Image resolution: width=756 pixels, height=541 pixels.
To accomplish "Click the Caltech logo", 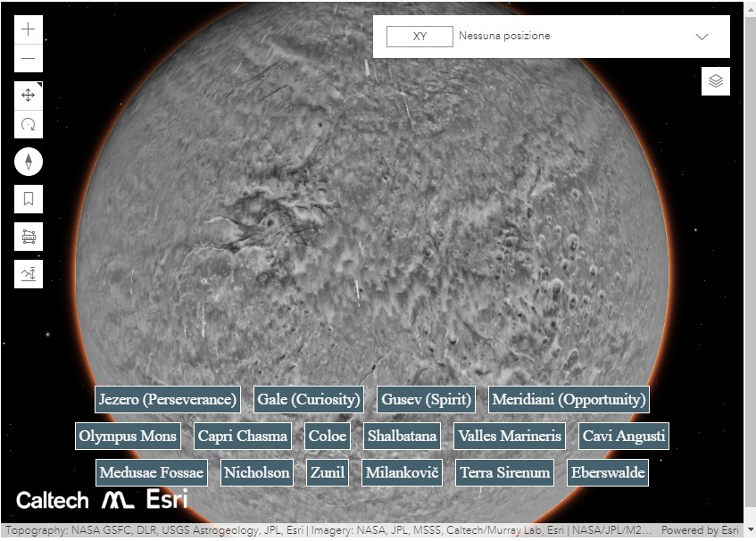I will click(53, 501).
